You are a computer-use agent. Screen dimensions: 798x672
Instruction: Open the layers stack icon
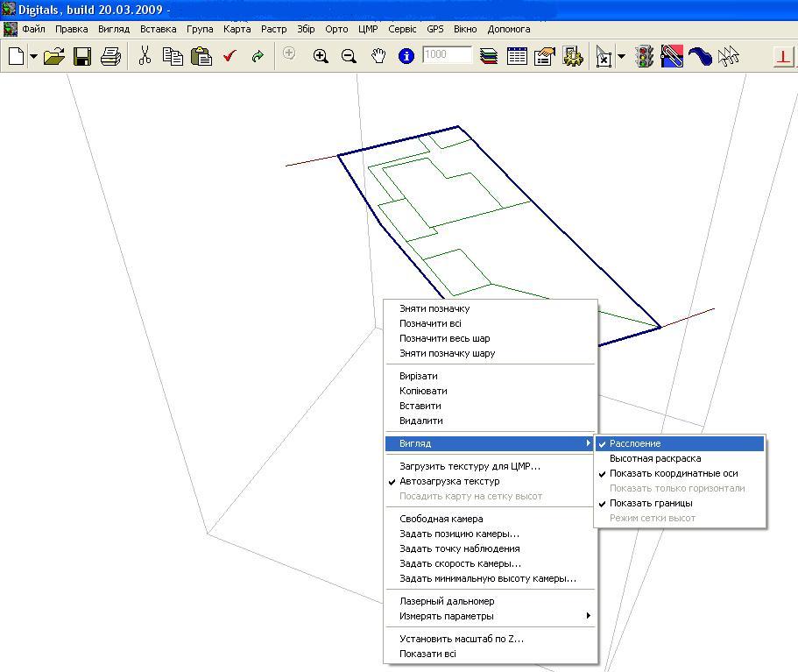click(489, 56)
